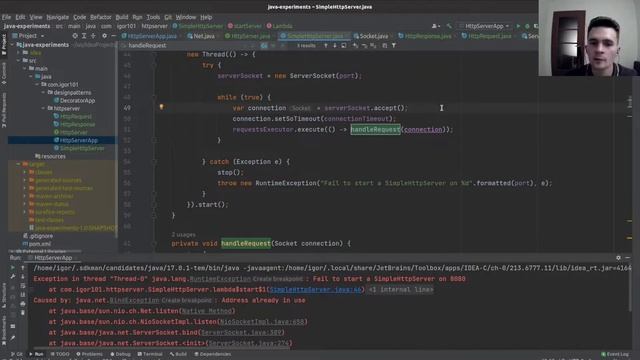This screenshot has width=640, height=360.
Task: Collapse the designpatterns package node
Action: pos(43,93)
